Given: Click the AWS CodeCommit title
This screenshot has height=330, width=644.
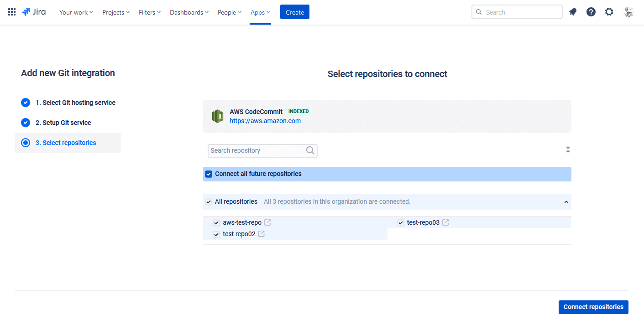Looking at the screenshot, I should pos(256,112).
